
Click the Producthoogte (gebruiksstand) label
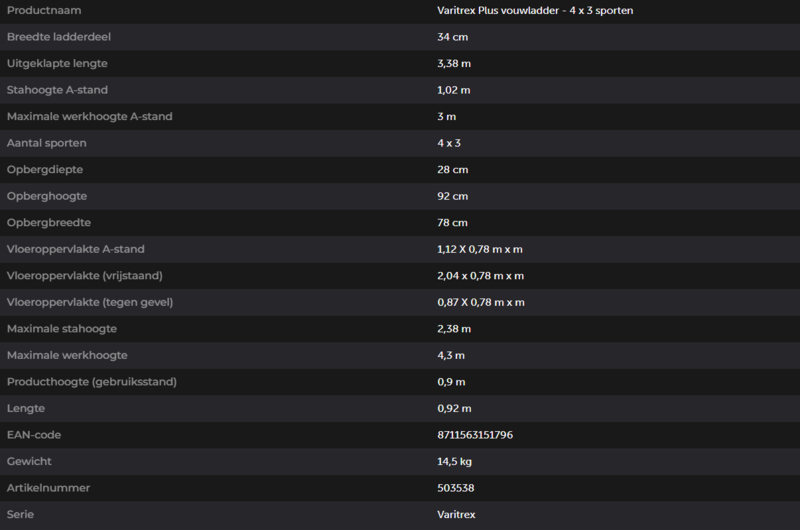(92, 382)
